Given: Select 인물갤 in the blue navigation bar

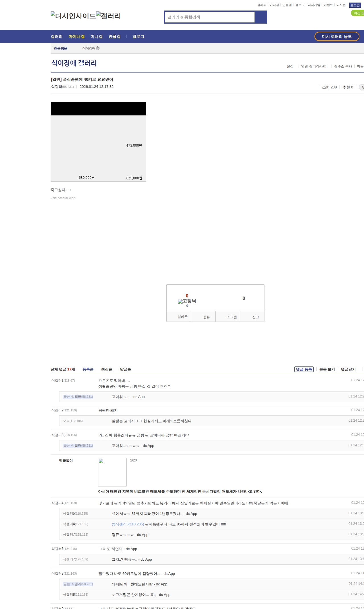Looking at the screenshot, I should click(114, 37).
